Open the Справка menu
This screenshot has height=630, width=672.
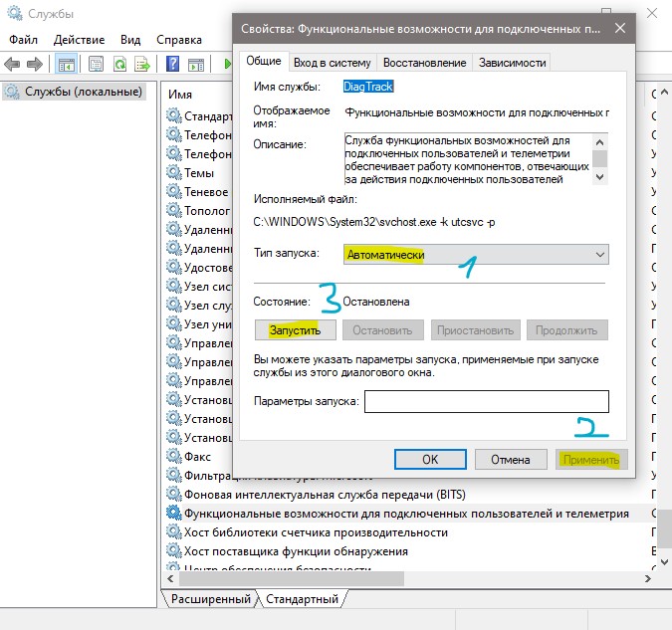179,40
